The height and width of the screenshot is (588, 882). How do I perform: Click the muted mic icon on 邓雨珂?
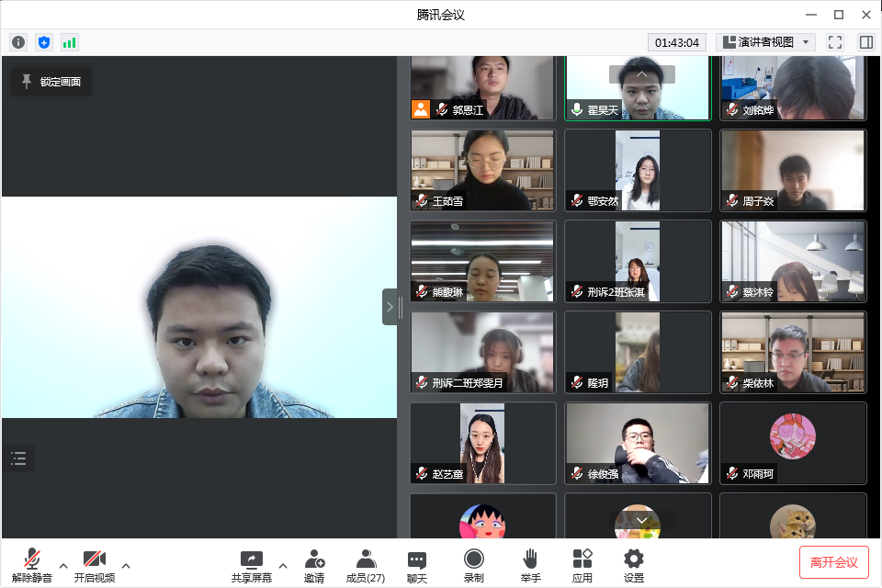pos(732,473)
